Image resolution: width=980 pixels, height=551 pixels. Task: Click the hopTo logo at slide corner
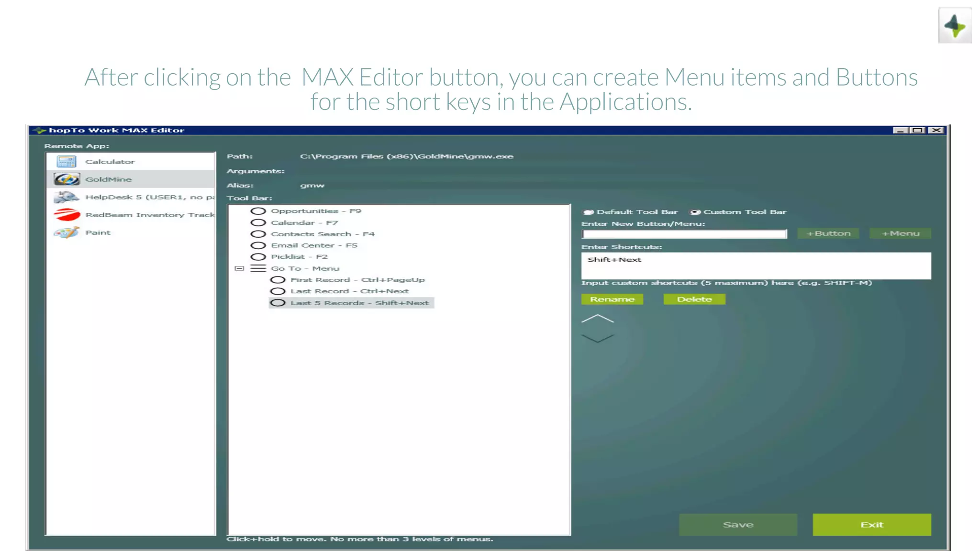pos(955,25)
